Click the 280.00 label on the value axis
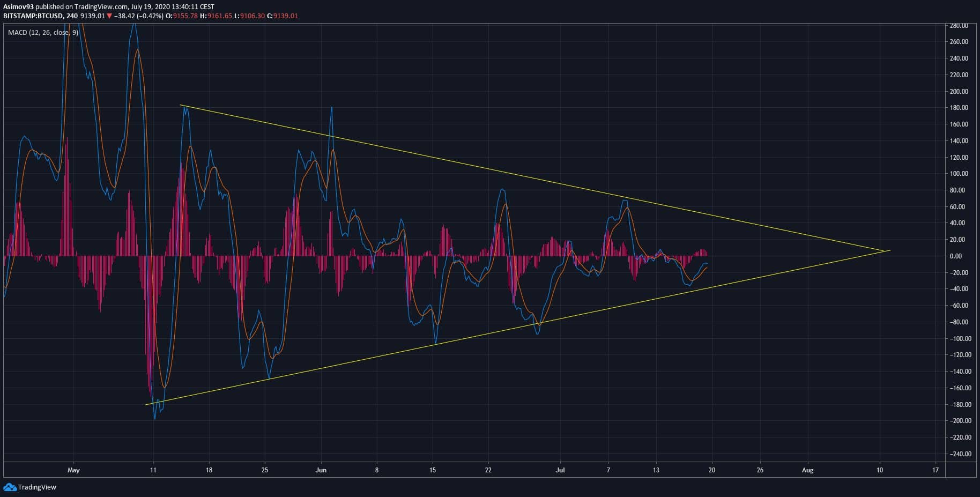The height and width of the screenshot is (497, 980). 958,26
